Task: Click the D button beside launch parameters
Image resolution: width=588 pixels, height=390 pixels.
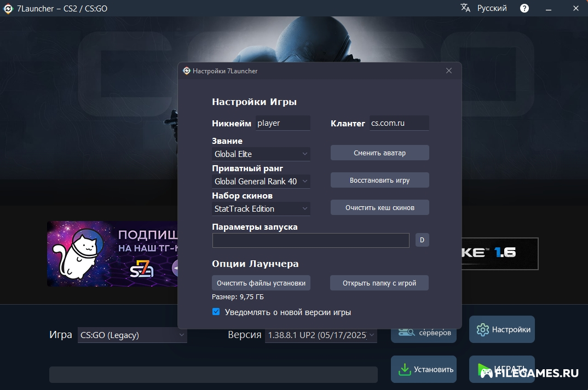Action: (x=422, y=240)
